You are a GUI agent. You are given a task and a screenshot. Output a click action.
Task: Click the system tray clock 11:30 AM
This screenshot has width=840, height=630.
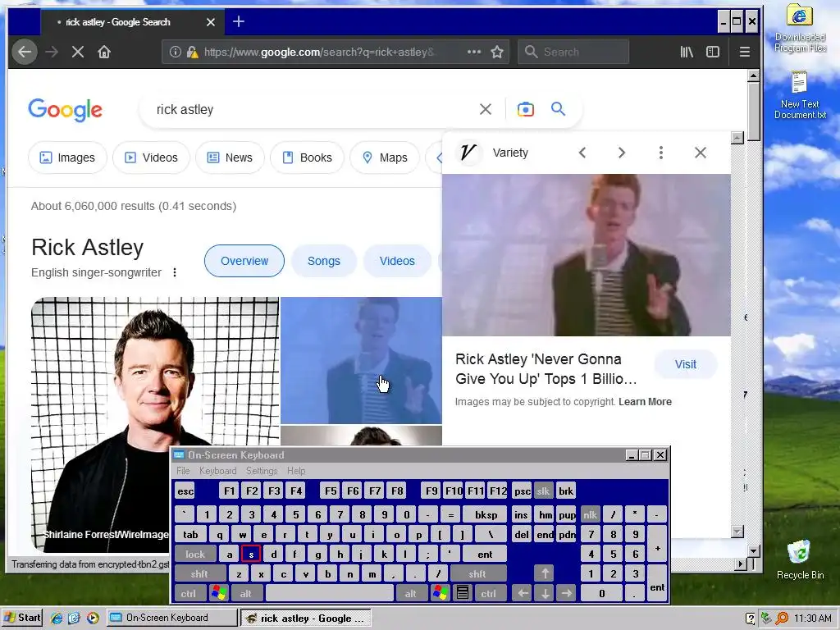tap(812, 619)
